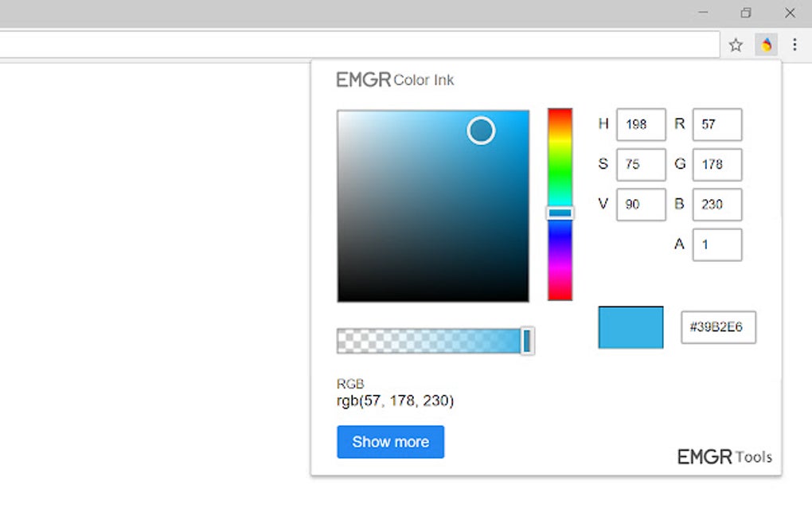The width and height of the screenshot is (812, 508).
Task: Click the hue selector handle on the rainbow bar
Action: pyautogui.click(x=560, y=212)
